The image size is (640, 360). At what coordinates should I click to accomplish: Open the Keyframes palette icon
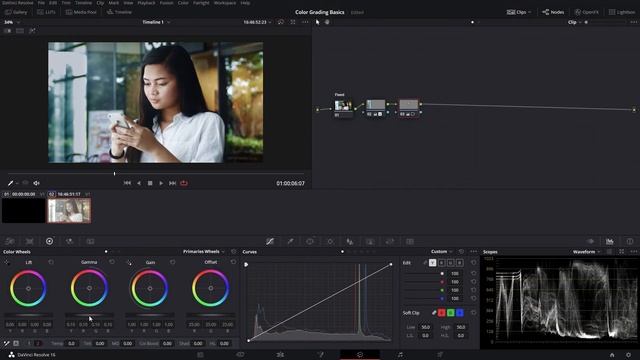click(x=590, y=241)
